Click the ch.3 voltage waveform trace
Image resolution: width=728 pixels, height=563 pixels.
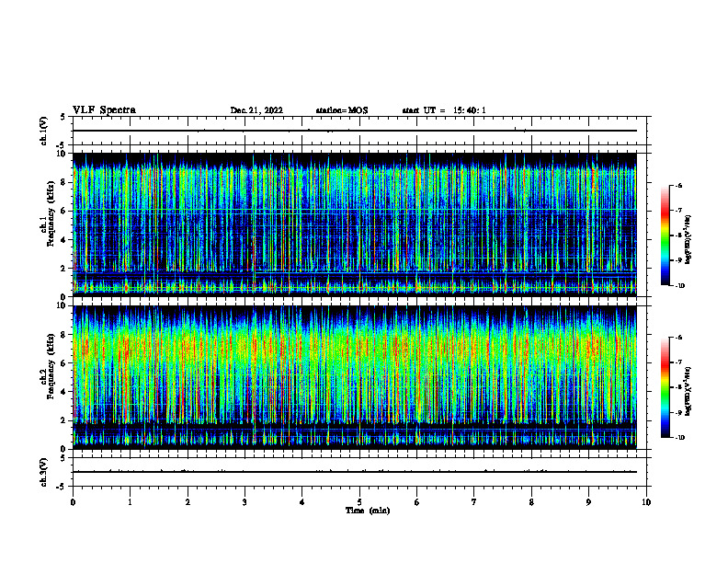pos(355,472)
